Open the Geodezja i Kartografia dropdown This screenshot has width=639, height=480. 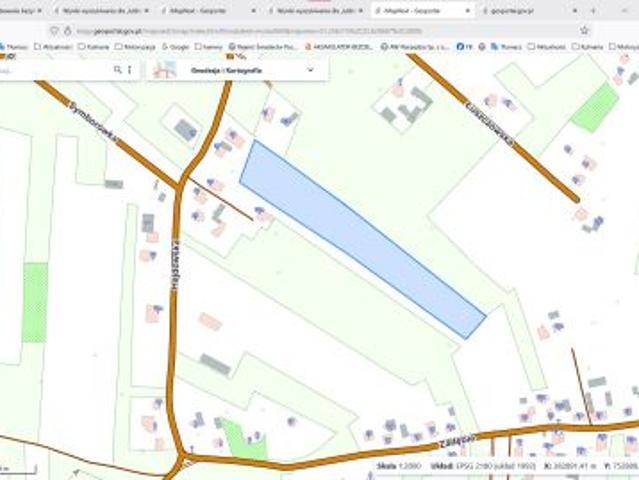[x=238, y=70]
